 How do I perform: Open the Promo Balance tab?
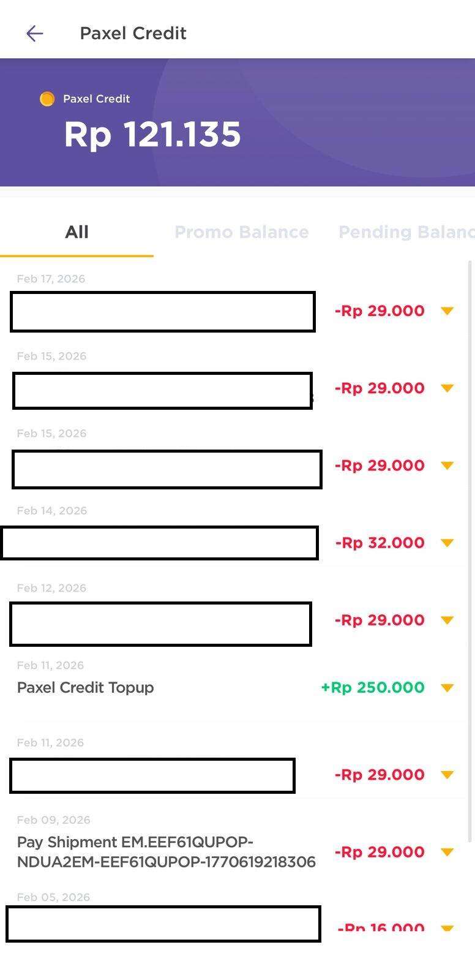pyautogui.click(x=241, y=232)
